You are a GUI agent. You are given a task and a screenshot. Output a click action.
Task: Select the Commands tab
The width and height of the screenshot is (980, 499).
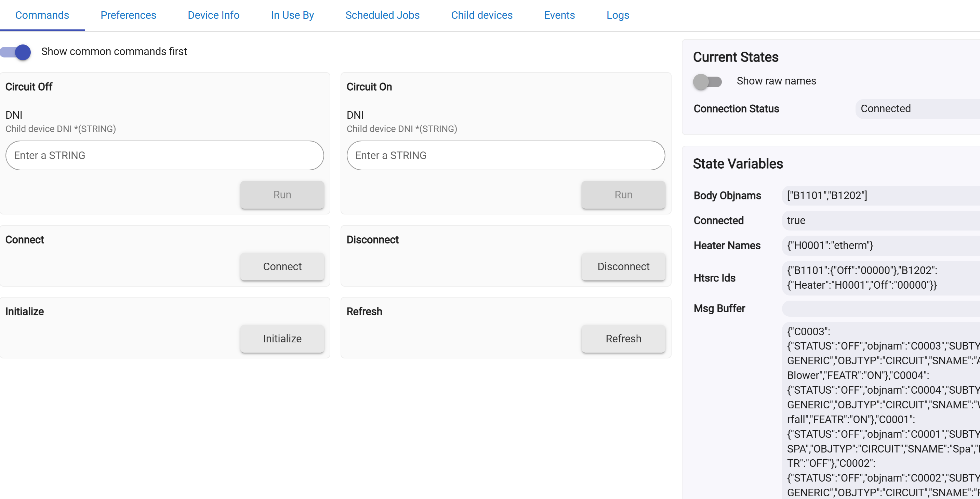click(42, 15)
